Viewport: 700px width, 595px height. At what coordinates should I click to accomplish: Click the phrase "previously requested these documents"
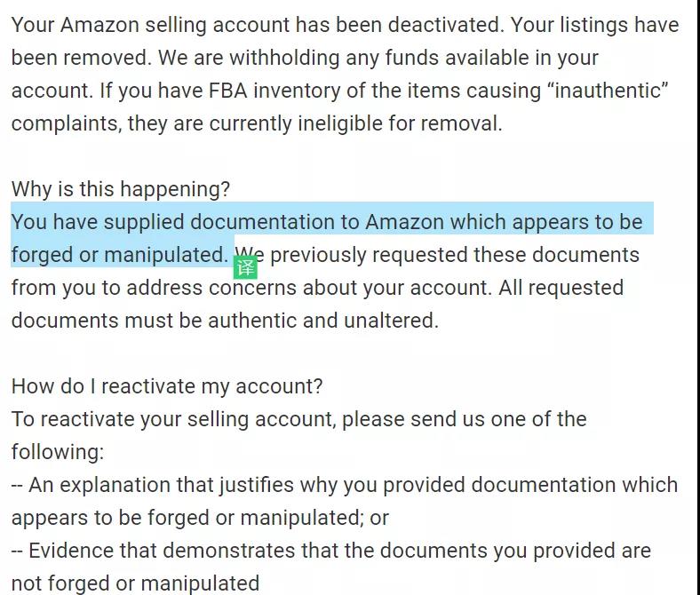[x=454, y=255]
